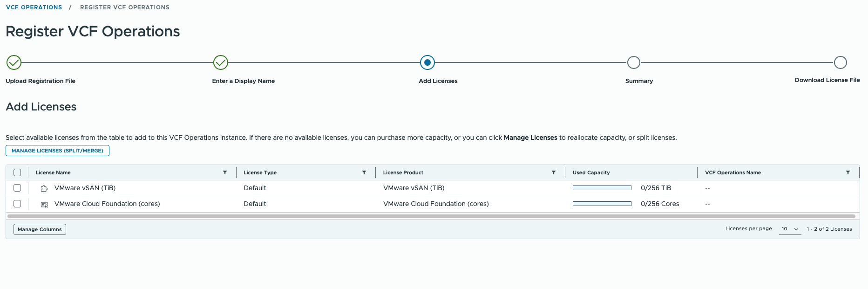Click the vSAN used capacity progress bar
The height and width of the screenshot is (289, 868).
(x=602, y=188)
